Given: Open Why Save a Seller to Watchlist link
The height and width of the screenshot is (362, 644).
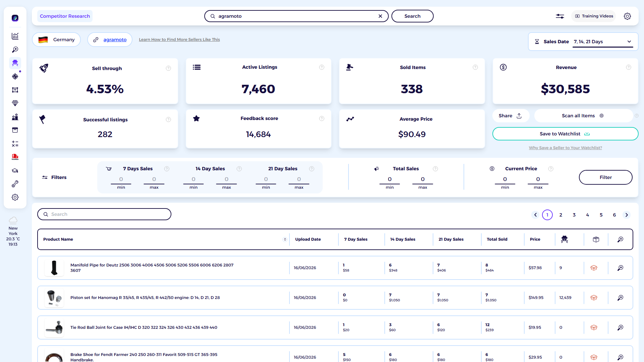Looking at the screenshot, I should click(565, 148).
